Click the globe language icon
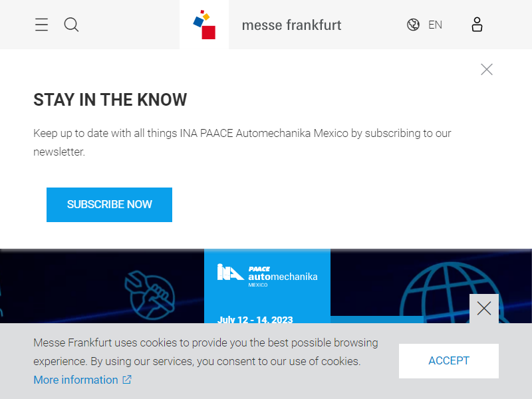532x399 pixels. (x=413, y=25)
